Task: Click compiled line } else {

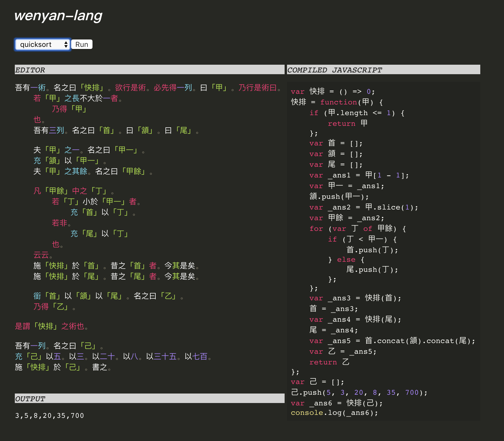Action: 346,260
